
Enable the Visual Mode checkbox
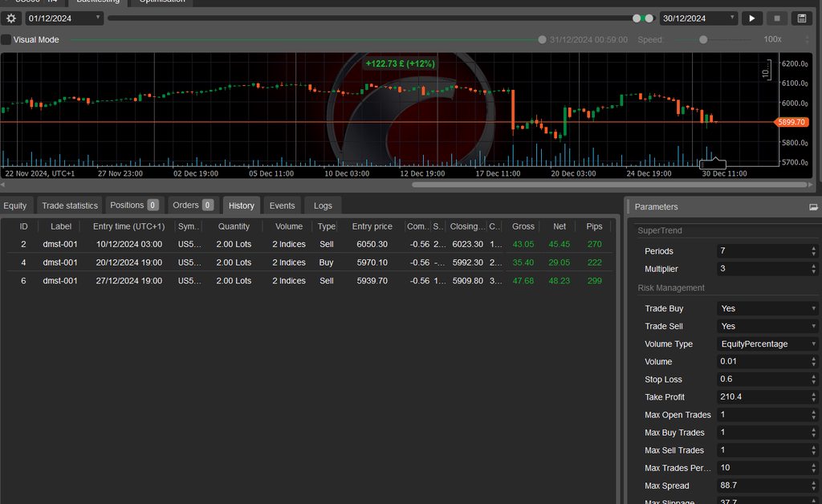(x=6, y=39)
